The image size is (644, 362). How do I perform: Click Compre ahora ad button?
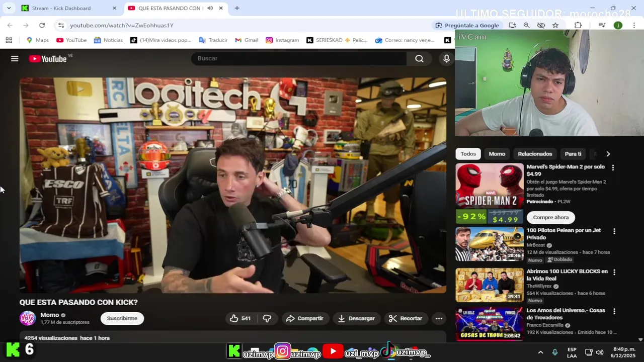click(x=551, y=217)
